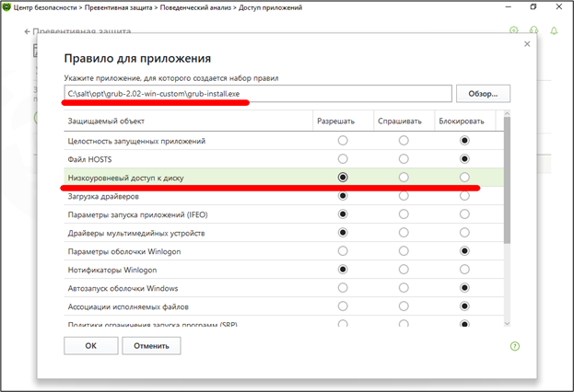Allow Параметры оболочки Winlogon
The height and width of the screenshot is (392, 574).
(x=343, y=251)
